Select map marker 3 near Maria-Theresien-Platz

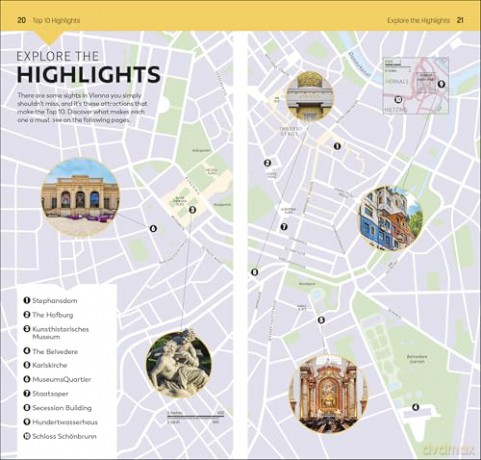[x=192, y=210]
